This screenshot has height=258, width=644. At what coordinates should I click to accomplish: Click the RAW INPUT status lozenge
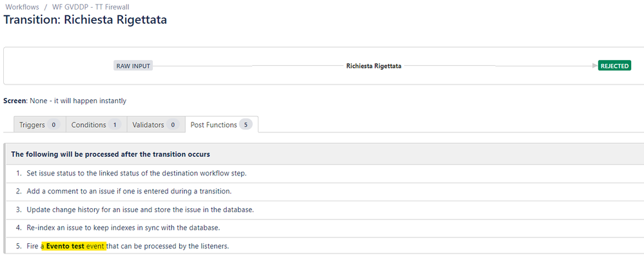133,66
